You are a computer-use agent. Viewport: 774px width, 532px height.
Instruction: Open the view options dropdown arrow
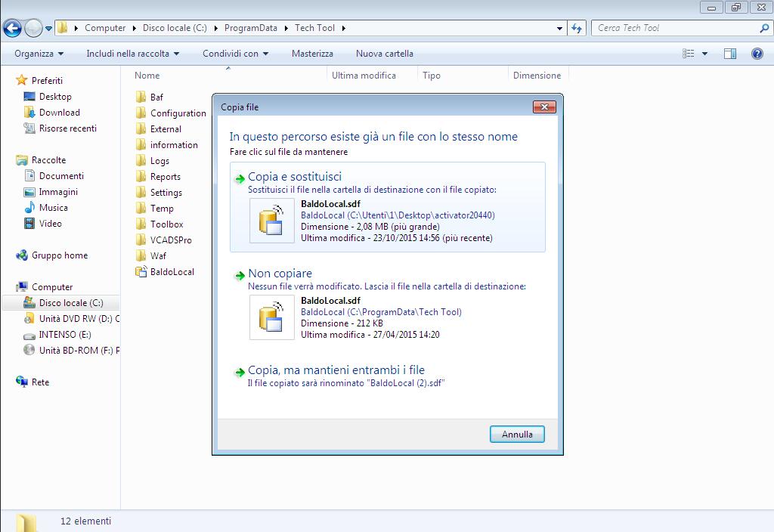coord(704,54)
